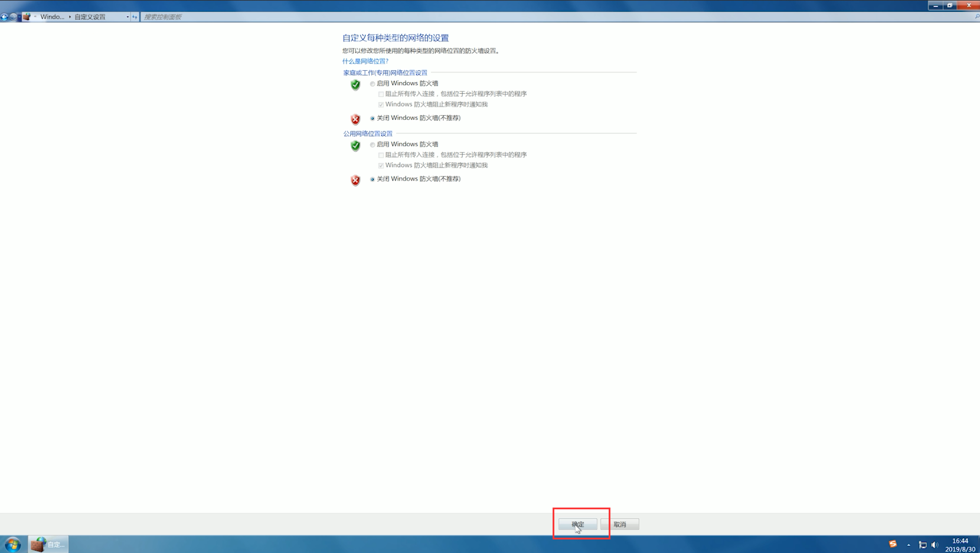980x553 pixels.
Task: Open the taskbar clock showing 16:44
Action: pyautogui.click(x=960, y=545)
